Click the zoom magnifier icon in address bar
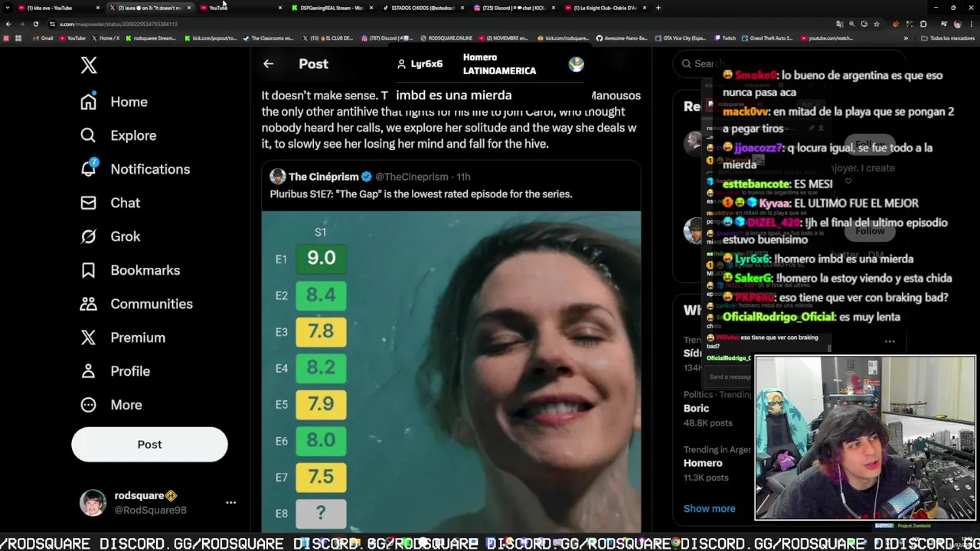Viewport: 980px width, 551px height. coord(852,24)
